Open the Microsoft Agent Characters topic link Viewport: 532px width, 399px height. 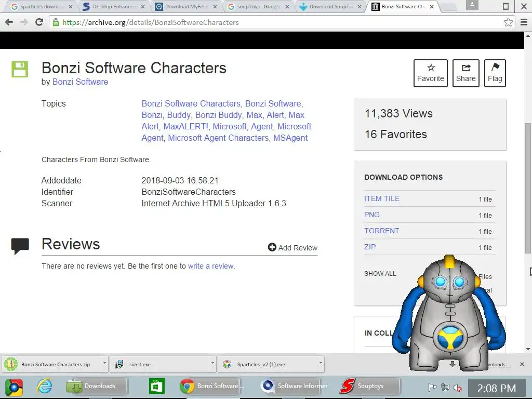(218, 138)
